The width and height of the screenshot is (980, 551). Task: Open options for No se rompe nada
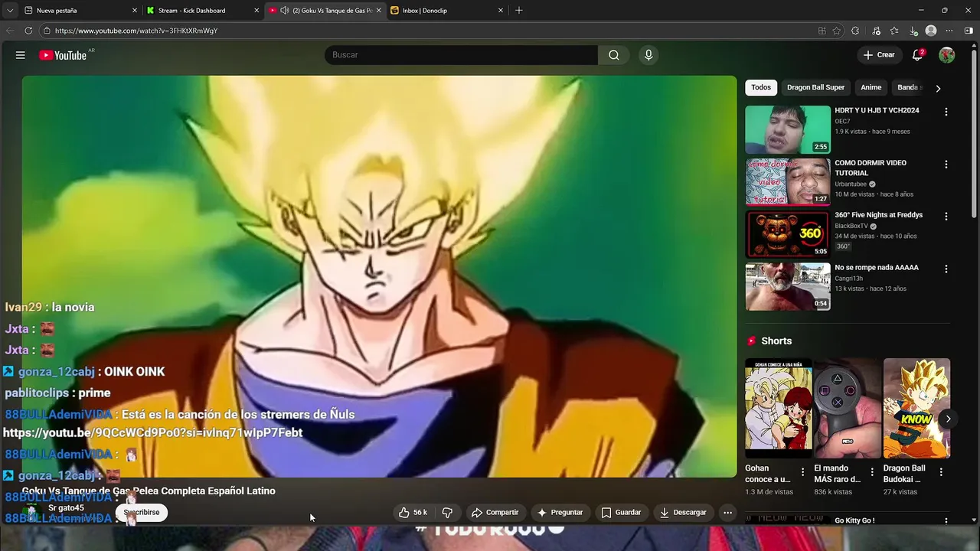(x=946, y=269)
